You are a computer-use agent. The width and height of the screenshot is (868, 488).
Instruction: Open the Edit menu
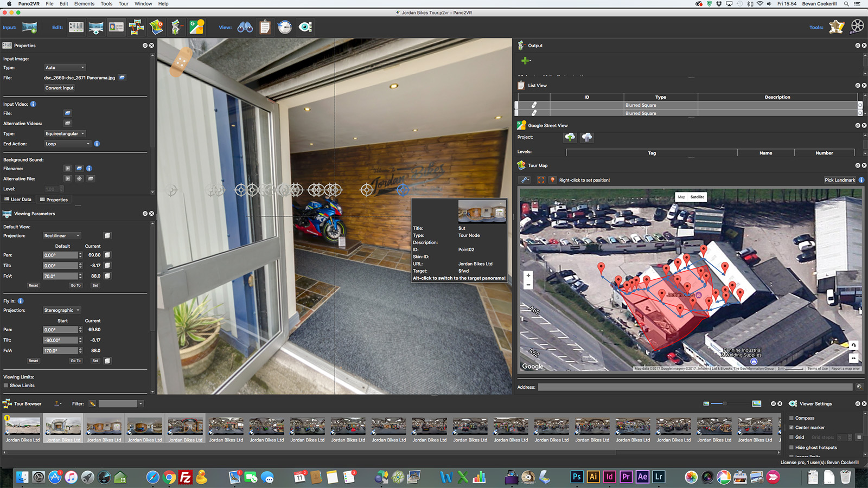(64, 4)
